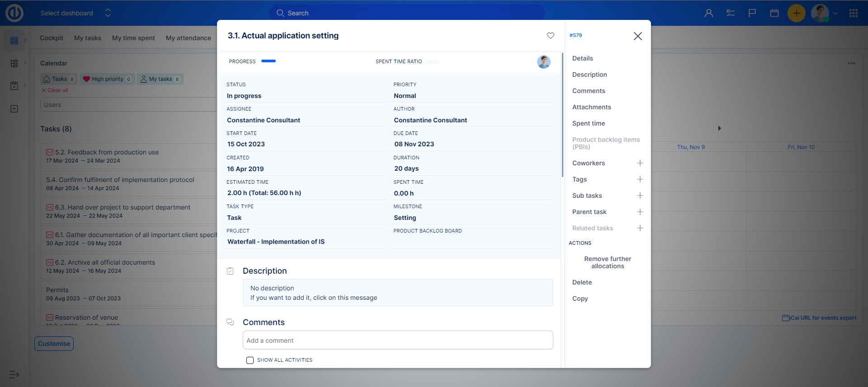Open the Select dashboard dropdown
Screen dimensions: 868x387
(75, 13)
